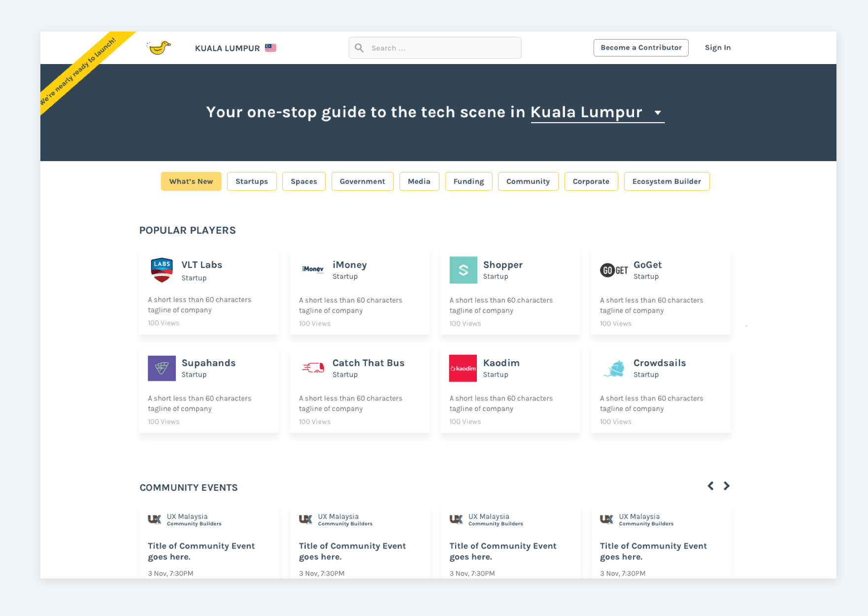Click Become a Contributor button
This screenshot has width=868, height=616.
(641, 48)
